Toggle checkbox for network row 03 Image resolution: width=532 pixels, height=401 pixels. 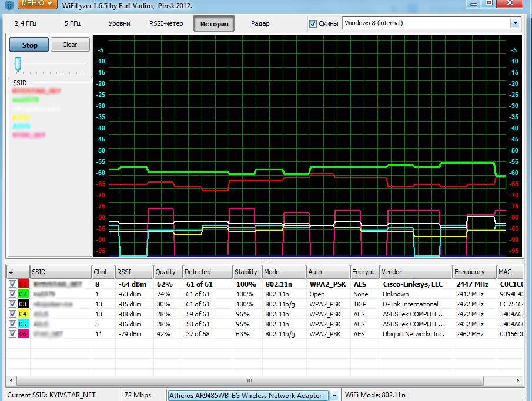tap(12, 304)
